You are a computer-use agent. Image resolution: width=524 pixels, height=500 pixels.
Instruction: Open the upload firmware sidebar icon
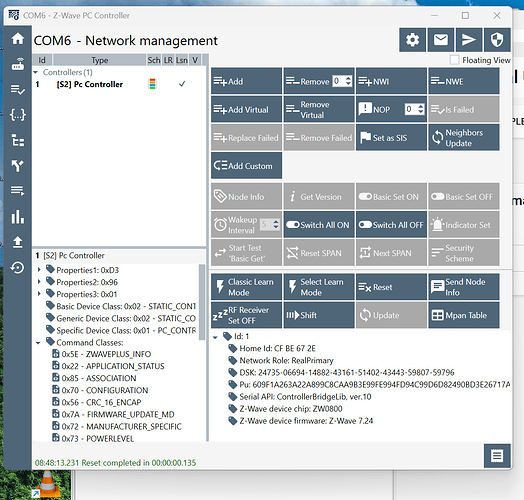pos(18,242)
